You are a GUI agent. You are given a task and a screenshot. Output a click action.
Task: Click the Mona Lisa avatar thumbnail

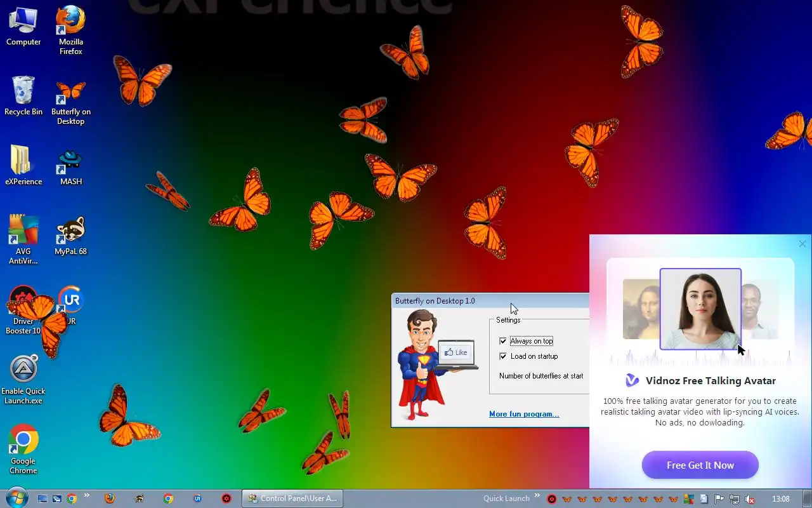point(641,309)
